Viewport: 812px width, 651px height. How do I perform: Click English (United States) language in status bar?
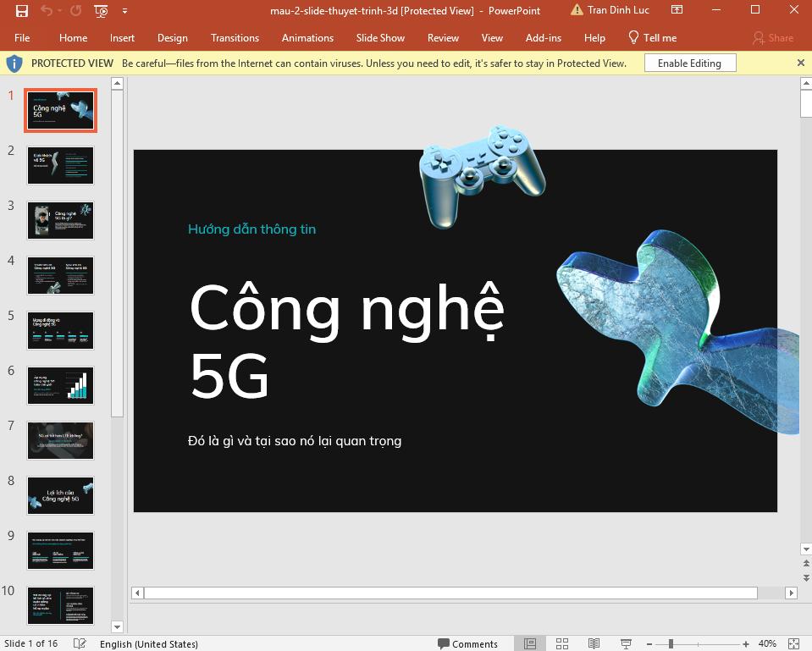pos(149,643)
